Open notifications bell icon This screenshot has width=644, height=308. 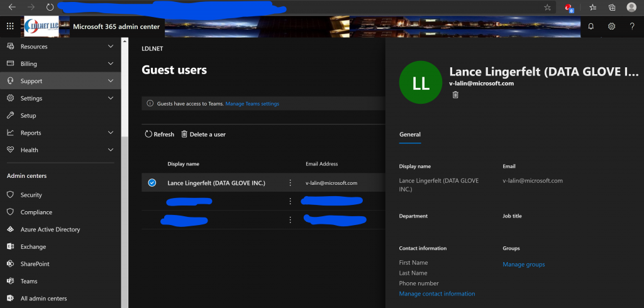[x=591, y=26]
